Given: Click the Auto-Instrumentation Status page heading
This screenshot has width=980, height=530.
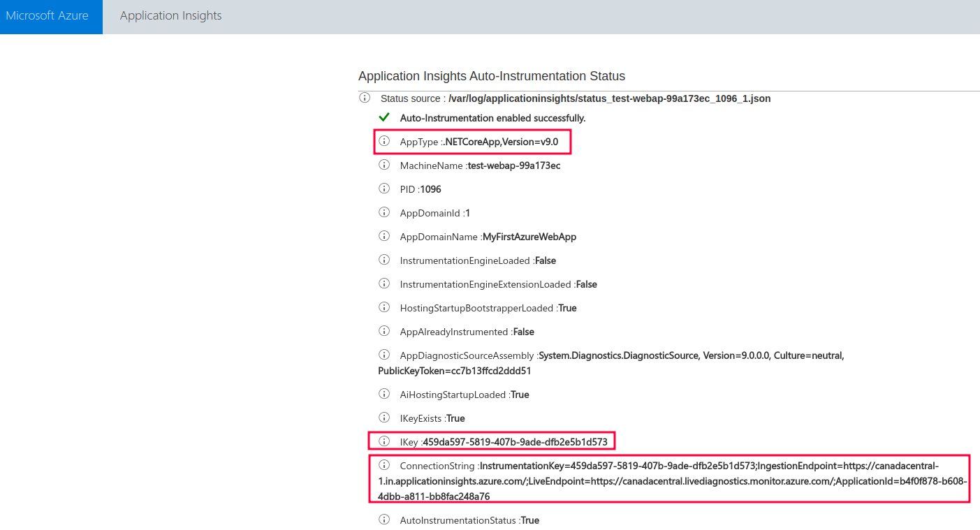Looking at the screenshot, I should pyautogui.click(x=491, y=76).
